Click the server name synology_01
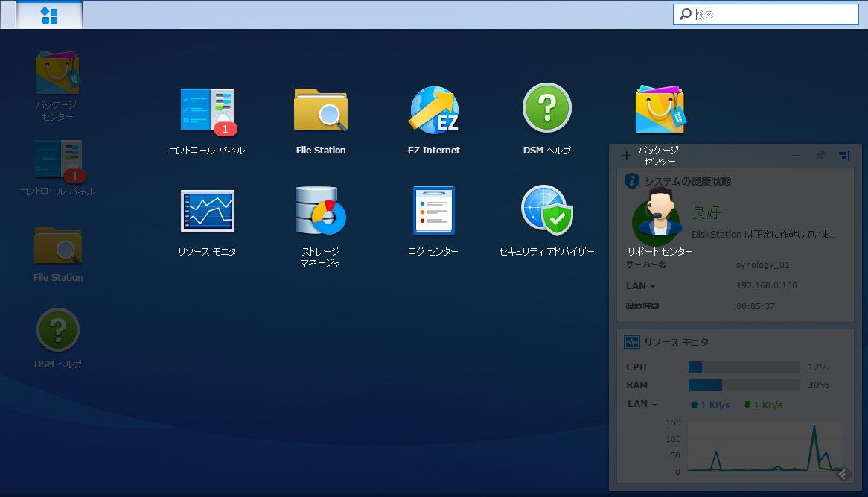Screen dimensions: 868x497 click(x=762, y=265)
